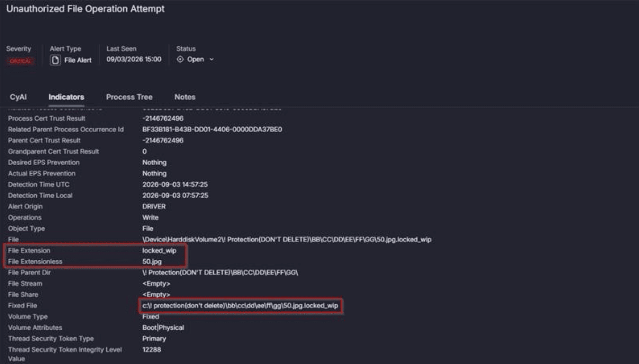Click the File Extensionless 50.jpg value
The height and width of the screenshot is (364, 639).
coord(152,262)
